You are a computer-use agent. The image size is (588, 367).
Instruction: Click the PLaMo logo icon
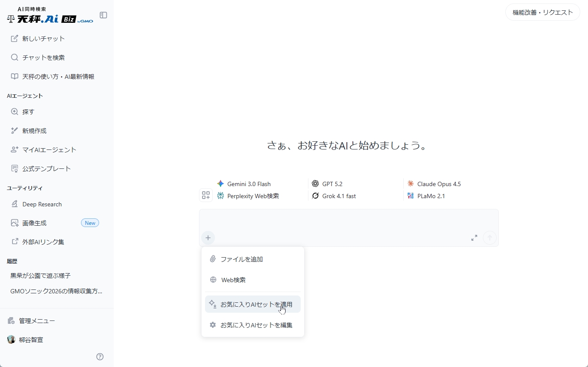click(411, 196)
